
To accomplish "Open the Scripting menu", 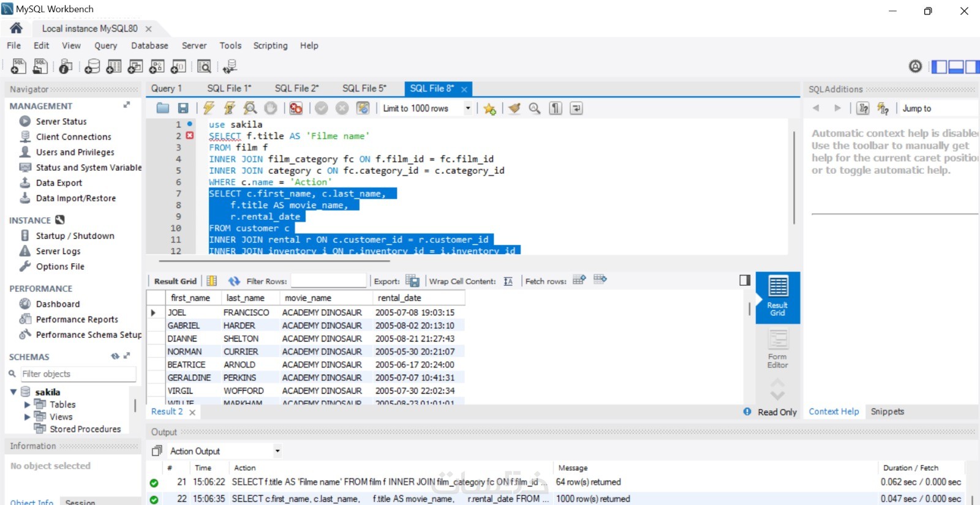I will click(270, 45).
